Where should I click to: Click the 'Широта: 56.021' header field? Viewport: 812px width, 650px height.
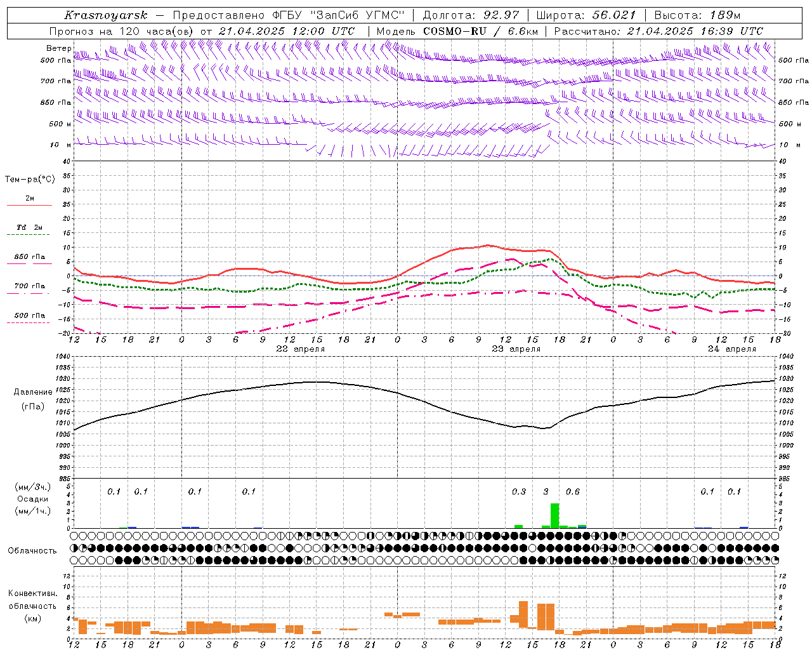tap(586, 15)
